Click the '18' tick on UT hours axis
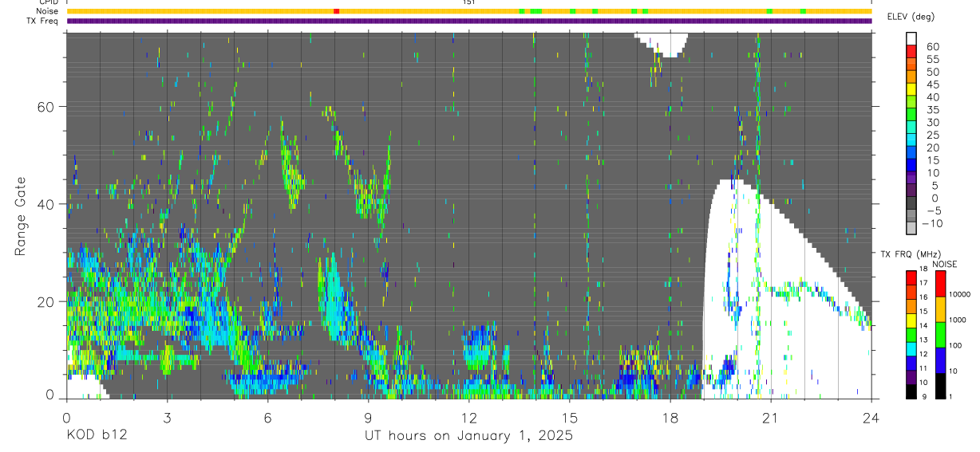This screenshot has width=980, height=452. (x=670, y=417)
